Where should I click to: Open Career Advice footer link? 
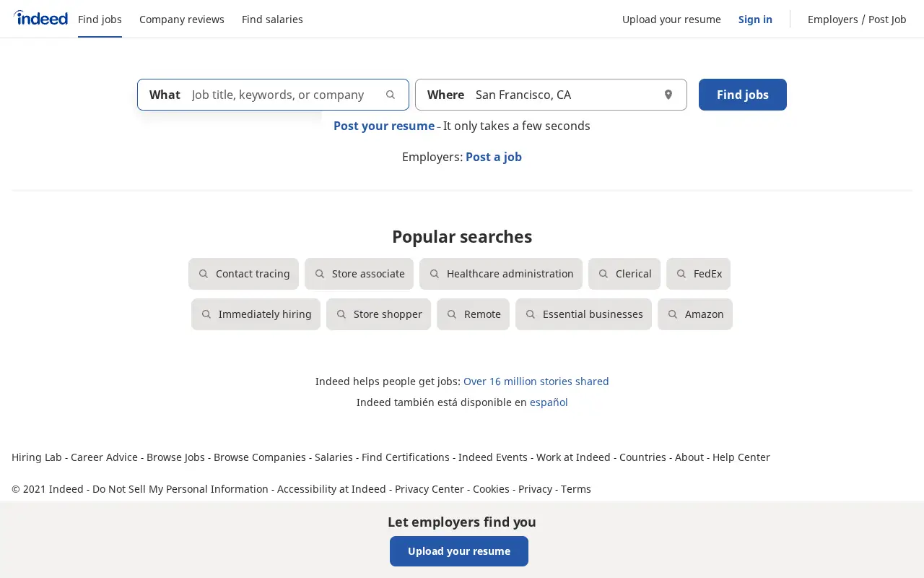pos(104,457)
